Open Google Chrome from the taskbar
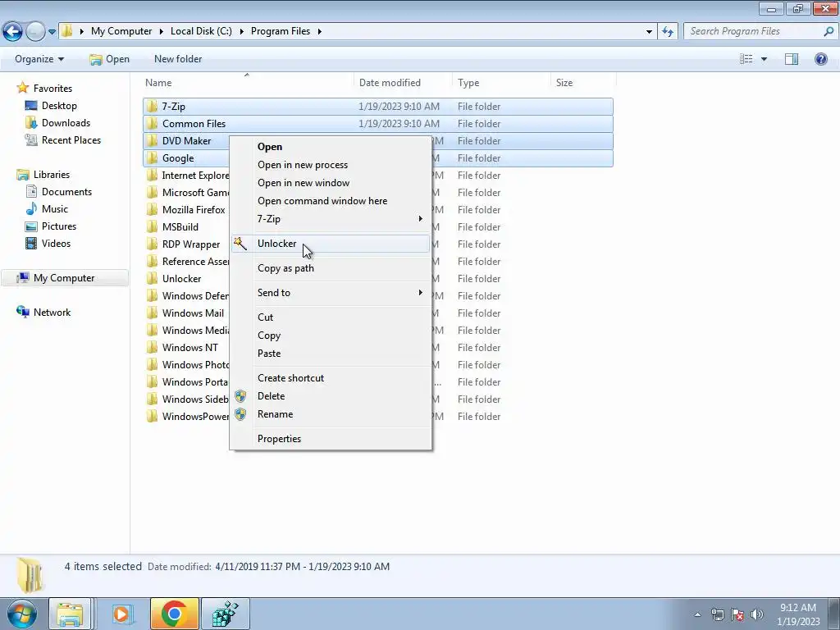Image resolution: width=840 pixels, height=630 pixels. (174, 614)
